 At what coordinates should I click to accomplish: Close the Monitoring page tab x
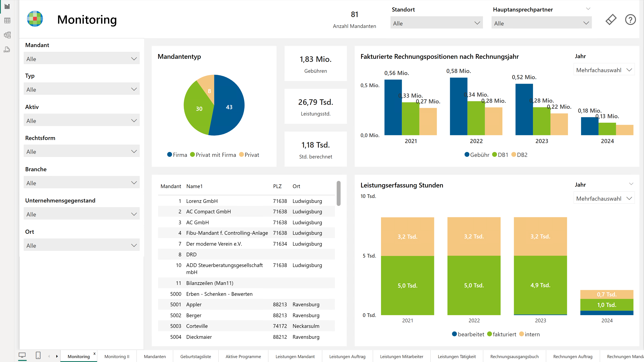coord(95,354)
